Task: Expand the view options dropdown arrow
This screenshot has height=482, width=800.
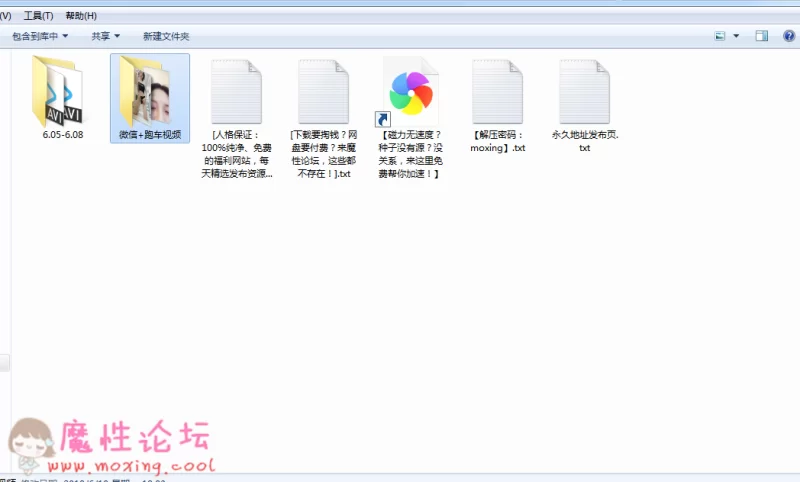Action: [x=736, y=36]
